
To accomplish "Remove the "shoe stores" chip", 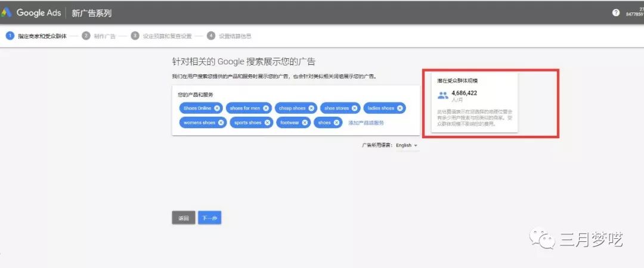I will pos(354,108).
